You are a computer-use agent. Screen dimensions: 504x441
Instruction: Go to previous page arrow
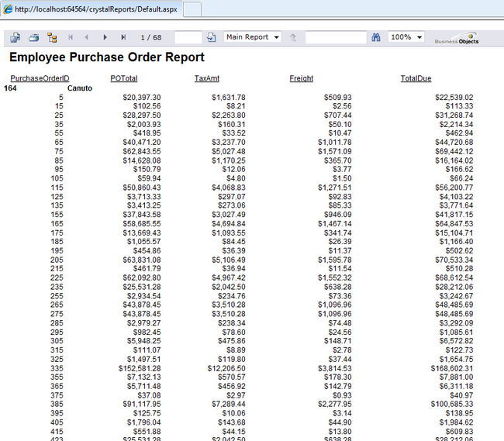click(x=87, y=37)
